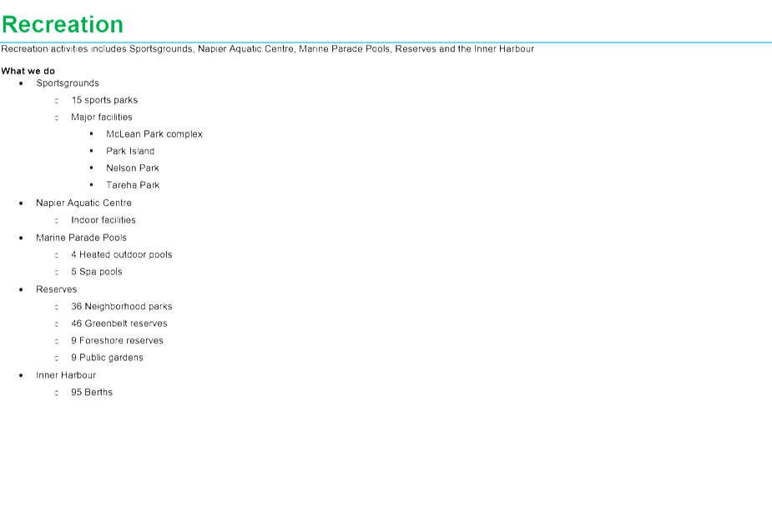Click 'Indoor facilities' sub-item

pos(103,220)
